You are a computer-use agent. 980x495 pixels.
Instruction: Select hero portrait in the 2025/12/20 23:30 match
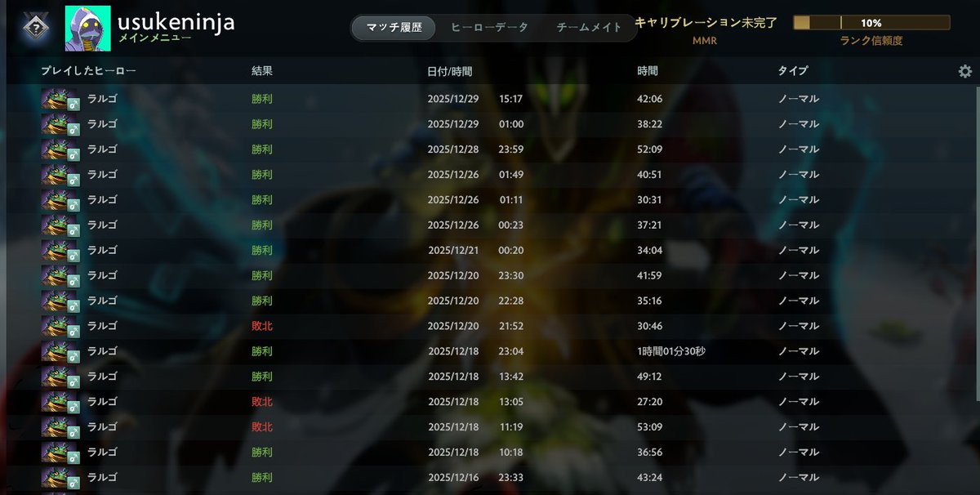(60, 275)
